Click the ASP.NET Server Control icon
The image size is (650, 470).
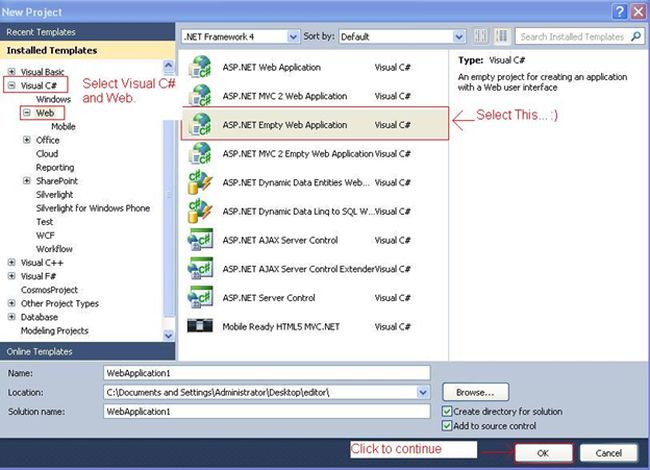tap(200, 298)
